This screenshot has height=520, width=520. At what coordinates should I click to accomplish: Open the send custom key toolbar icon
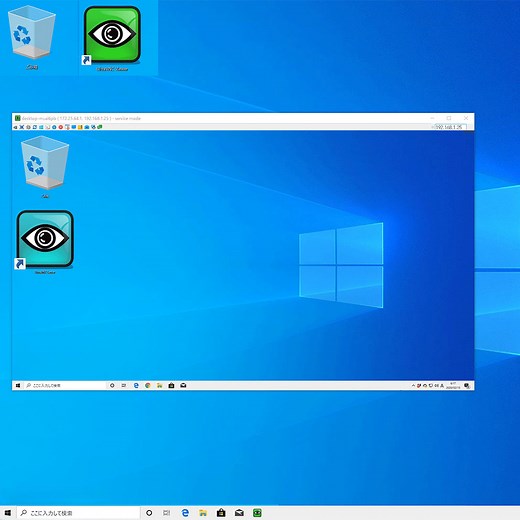pyautogui.click(x=48, y=127)
